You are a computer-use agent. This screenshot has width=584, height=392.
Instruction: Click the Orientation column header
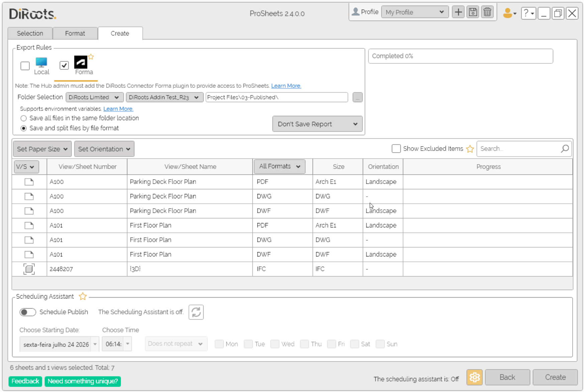click(383, 167)
